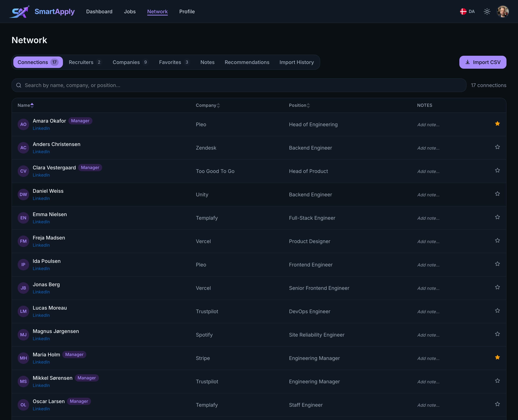Screen dimensions: 518x420
Task: Star Mikkel Sørensen as a favorite
Action: (497, 381)
